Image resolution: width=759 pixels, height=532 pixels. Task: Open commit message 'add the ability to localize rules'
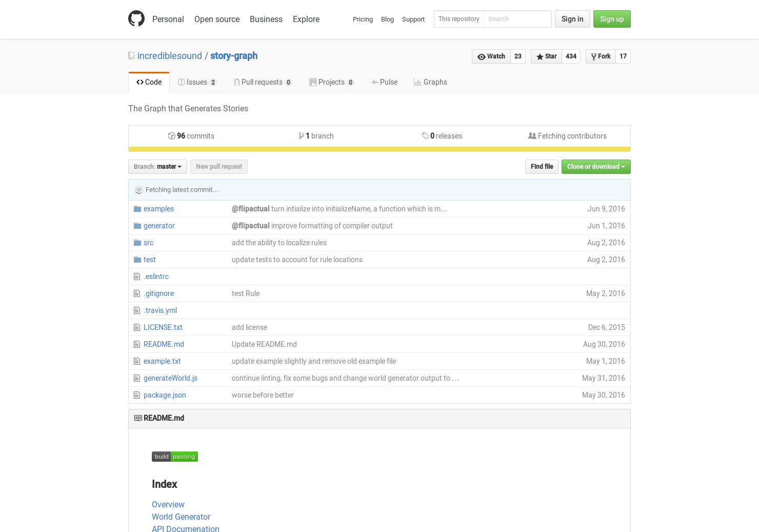[279, 243]
